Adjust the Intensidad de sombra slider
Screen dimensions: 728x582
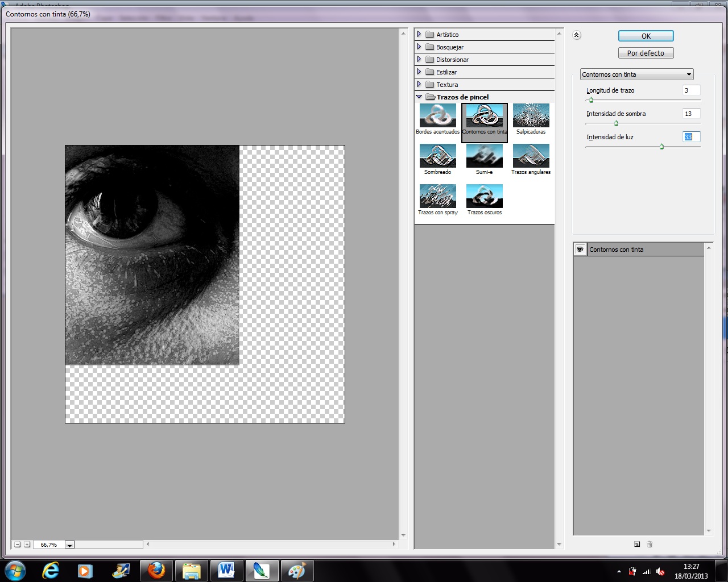coord(616,123)
